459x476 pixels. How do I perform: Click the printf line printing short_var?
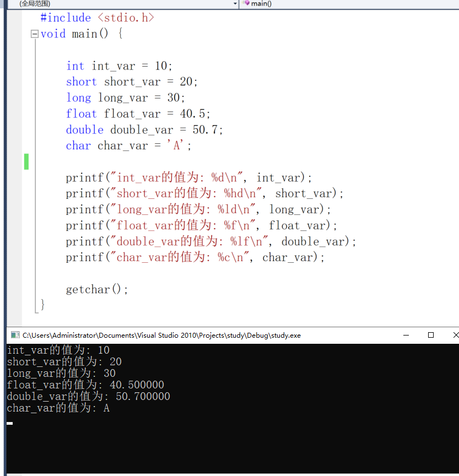point(204,194)
